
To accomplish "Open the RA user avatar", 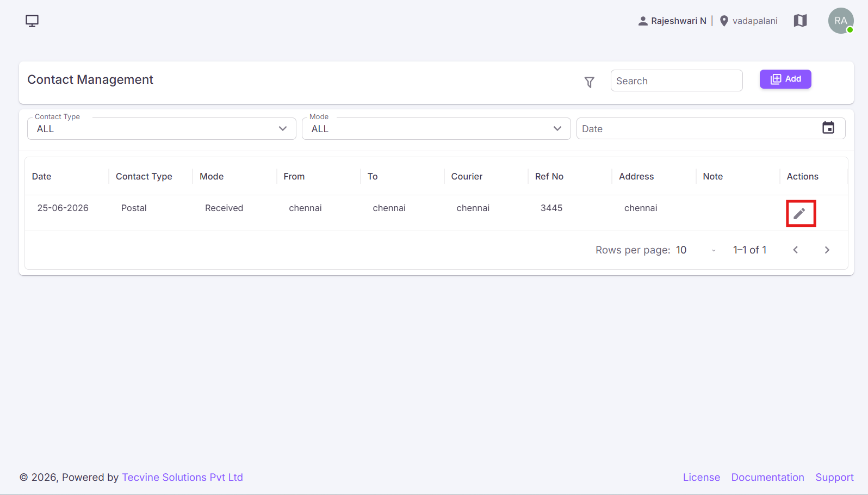I will [x=841, y=21].
